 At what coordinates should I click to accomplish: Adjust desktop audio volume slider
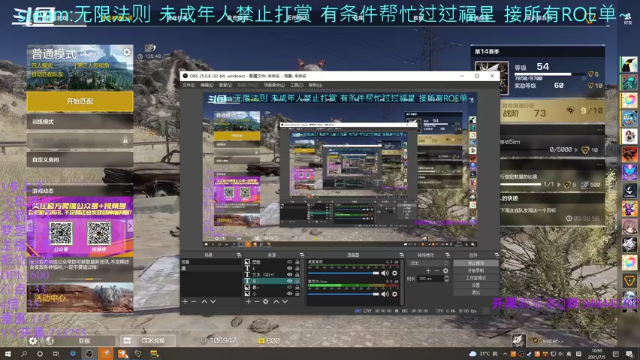pyautogui.click(x=343, y=273)
